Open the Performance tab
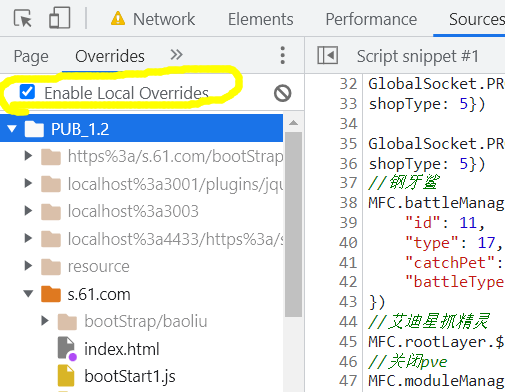Screen dimensions: 505x392 [371, 19]
